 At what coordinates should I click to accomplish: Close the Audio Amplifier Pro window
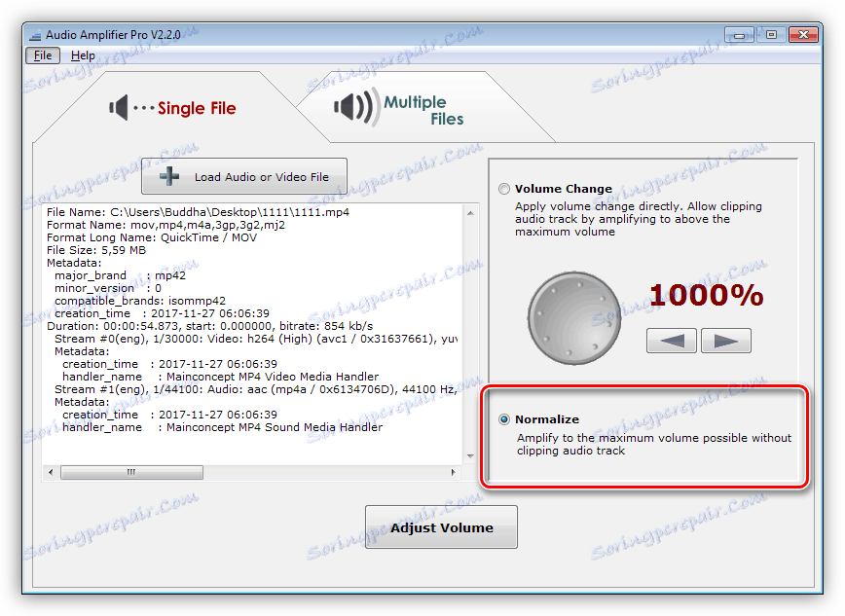803,34
